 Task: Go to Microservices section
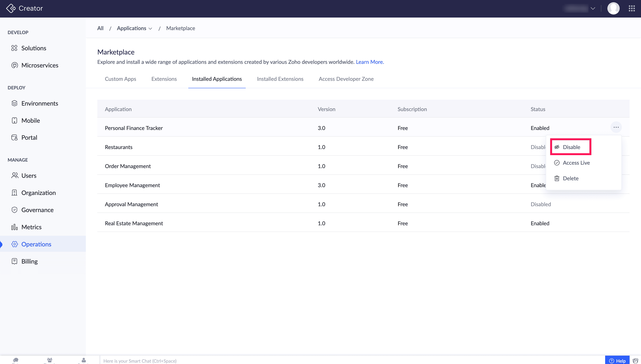click(x=39, y=65)
